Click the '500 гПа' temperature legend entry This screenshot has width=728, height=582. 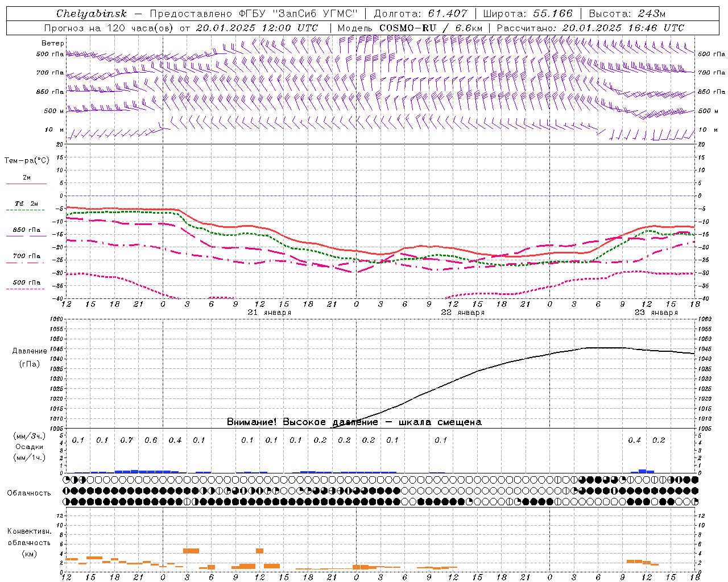click(x=27, y=282)
